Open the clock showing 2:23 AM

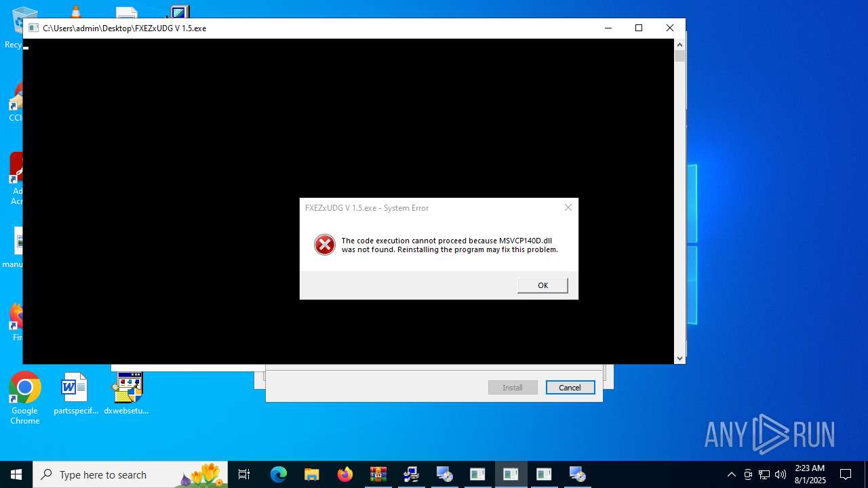click(x=810, y=474)
